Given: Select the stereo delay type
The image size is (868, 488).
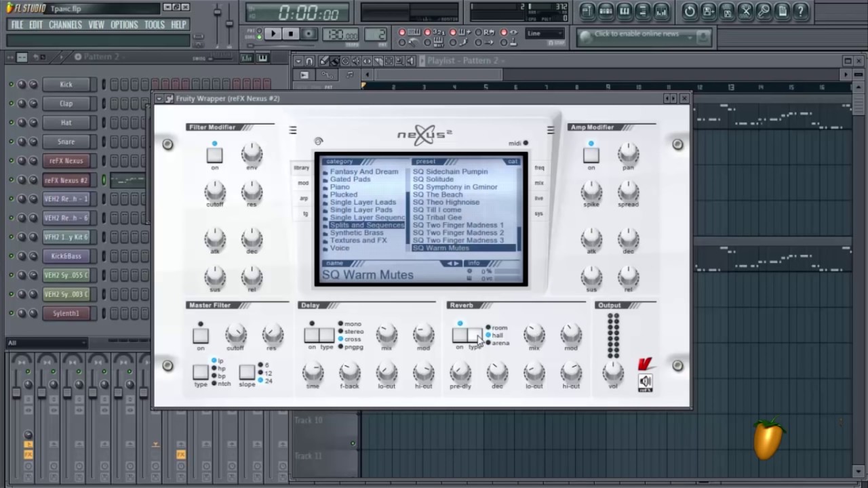Looking at the screenshot, I should click(351, 331).
